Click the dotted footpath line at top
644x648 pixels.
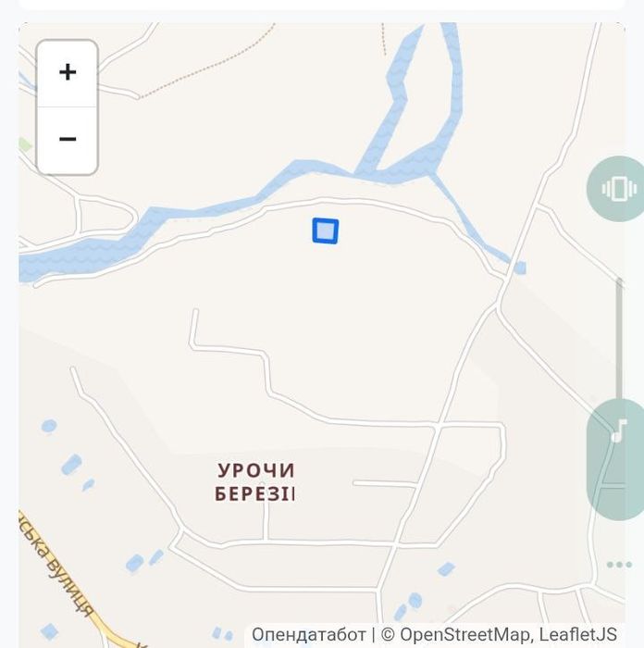coord(208,64)
